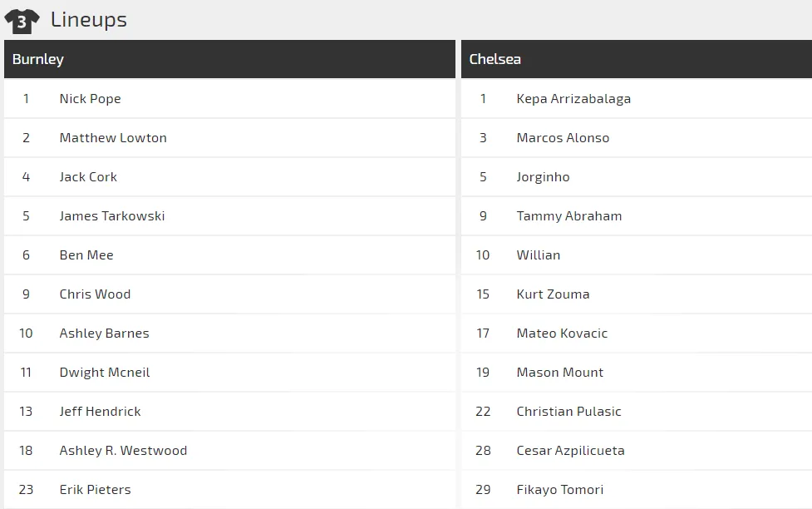Select the Chelsea team header
Image resolution: width=812 pixels, height=509 pixels.
point(495,59)
